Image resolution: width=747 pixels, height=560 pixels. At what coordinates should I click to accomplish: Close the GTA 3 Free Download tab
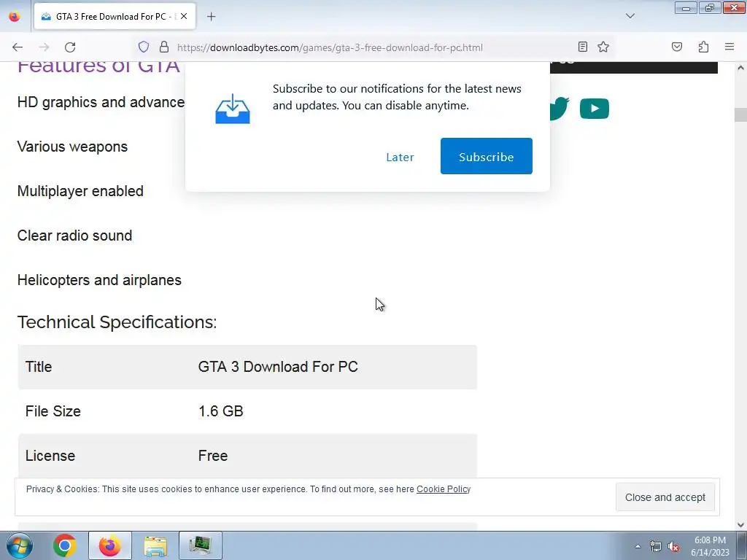click(184, 16)
